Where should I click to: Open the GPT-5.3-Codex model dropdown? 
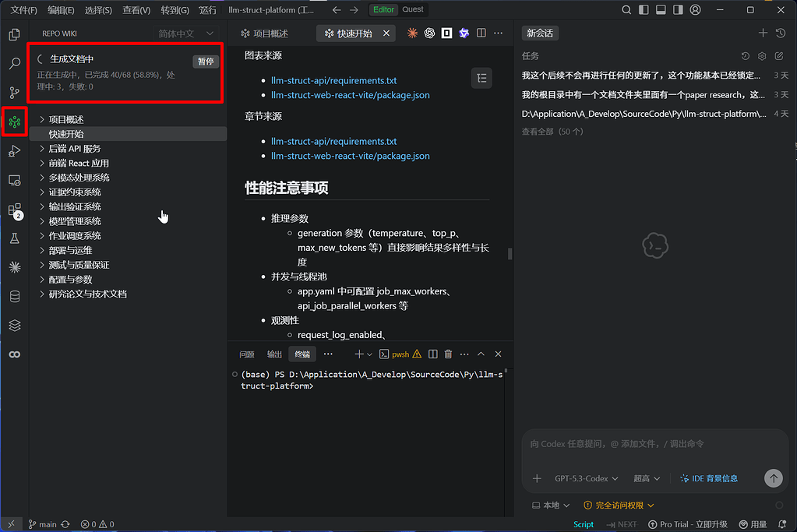coord(586,479)
